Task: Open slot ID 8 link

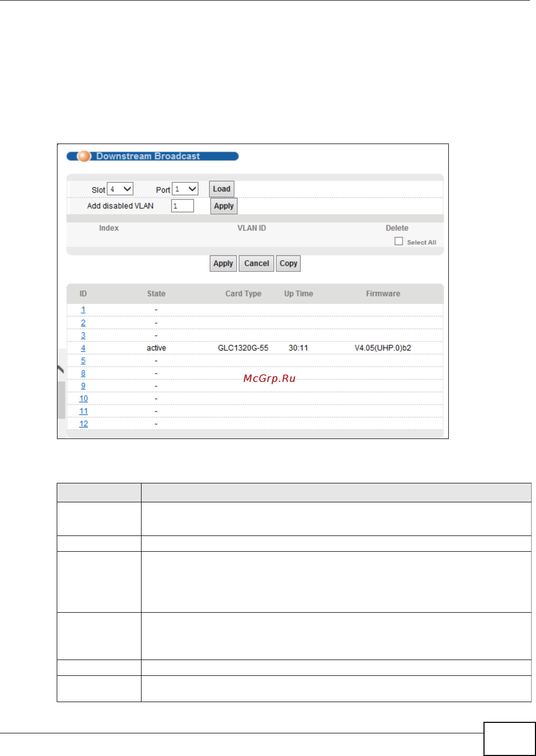Action: [83, 374]
